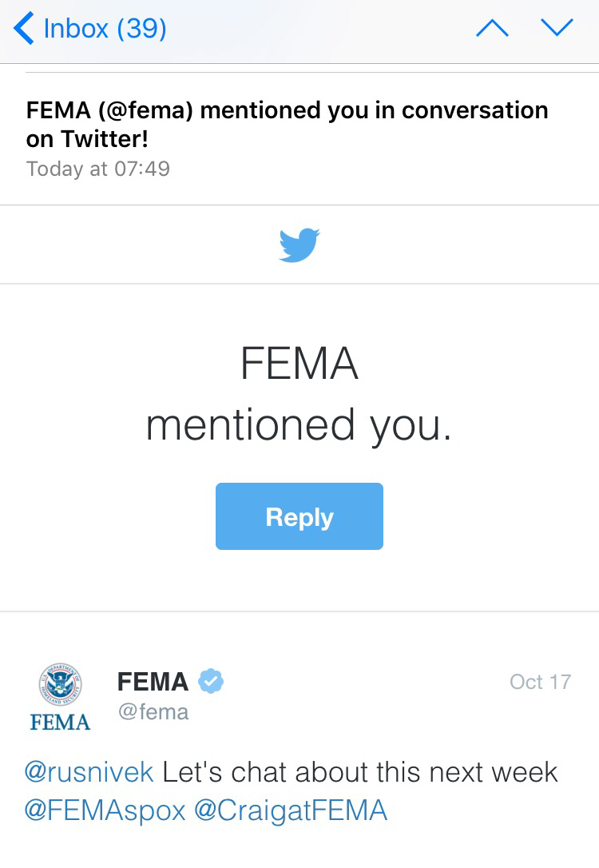599x868 pixels.
Task: Open the FEMA profile logo avatar
Action: click(60, 685)
